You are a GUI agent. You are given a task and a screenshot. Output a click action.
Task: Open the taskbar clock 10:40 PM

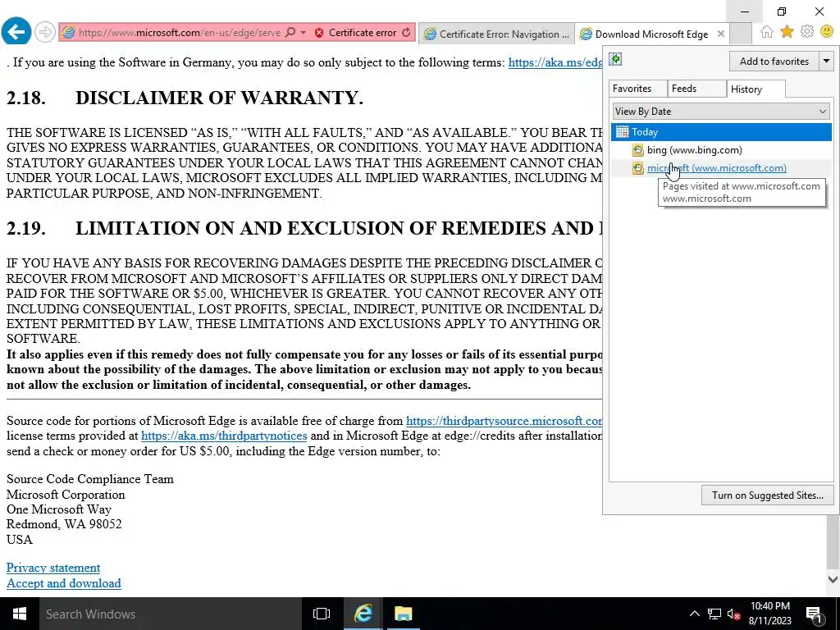click(x=769, y=614)
